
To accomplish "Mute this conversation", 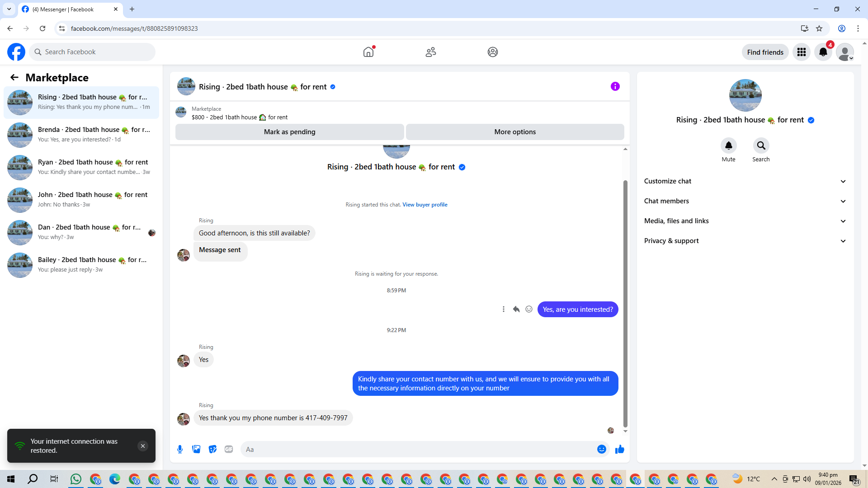I will coord(728,146).
